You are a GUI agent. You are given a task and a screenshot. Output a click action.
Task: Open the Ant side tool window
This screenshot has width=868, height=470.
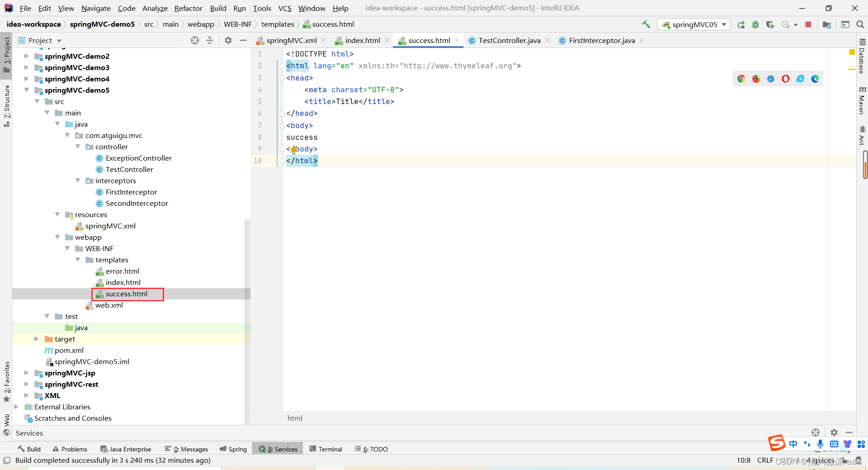coord(862,136)
